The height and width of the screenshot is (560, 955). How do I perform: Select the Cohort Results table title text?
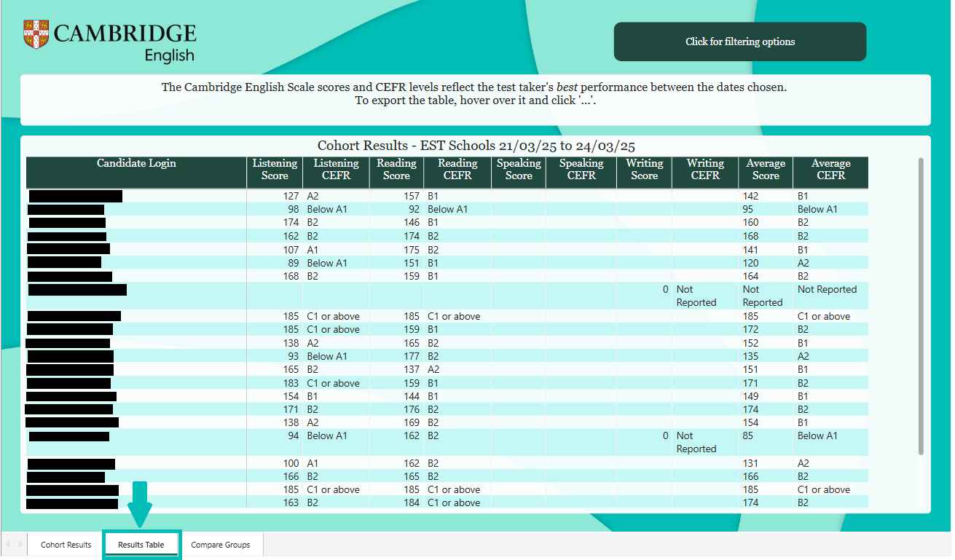pos(476,146)
